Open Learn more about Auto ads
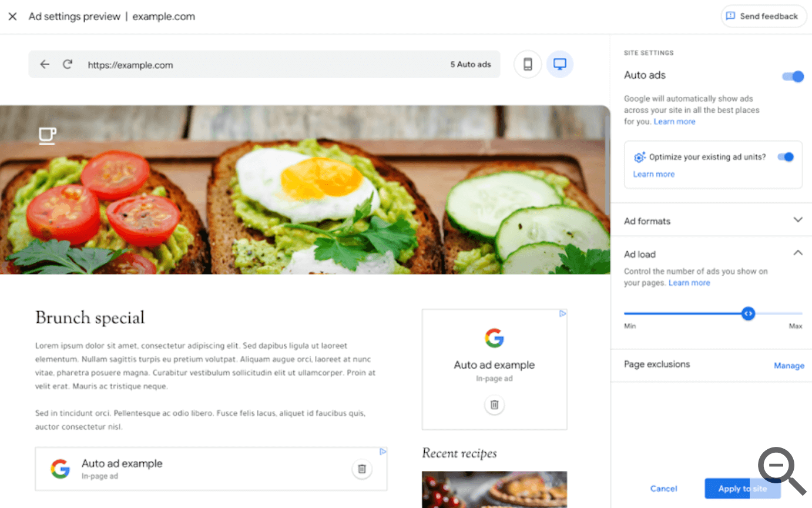Screen dimensions: 812x508 click(675, 121)
